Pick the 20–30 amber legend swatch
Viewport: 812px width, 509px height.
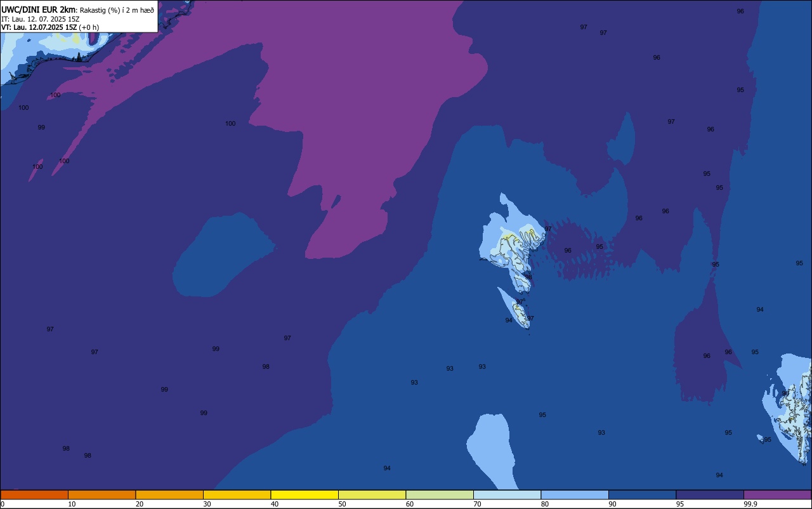click(169, 494)
